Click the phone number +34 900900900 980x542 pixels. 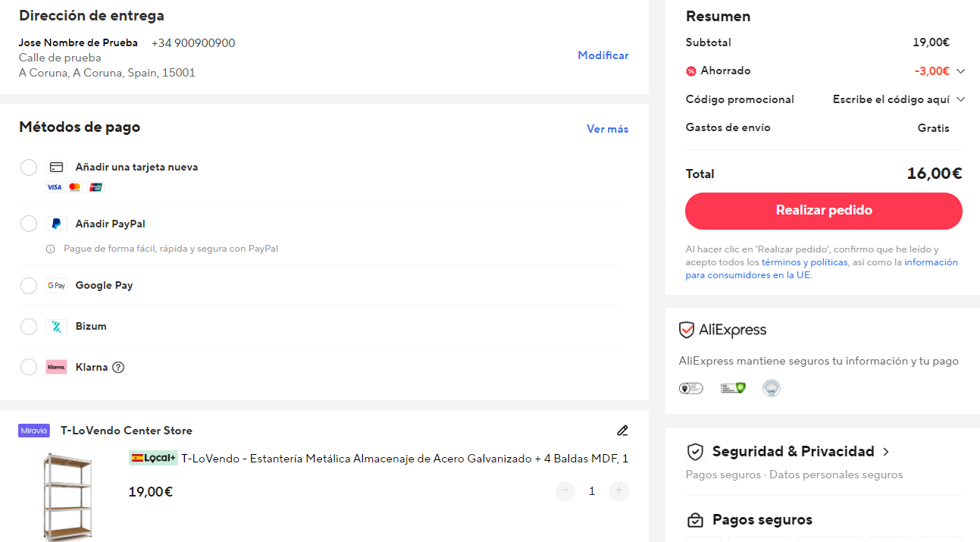point(193,43)
